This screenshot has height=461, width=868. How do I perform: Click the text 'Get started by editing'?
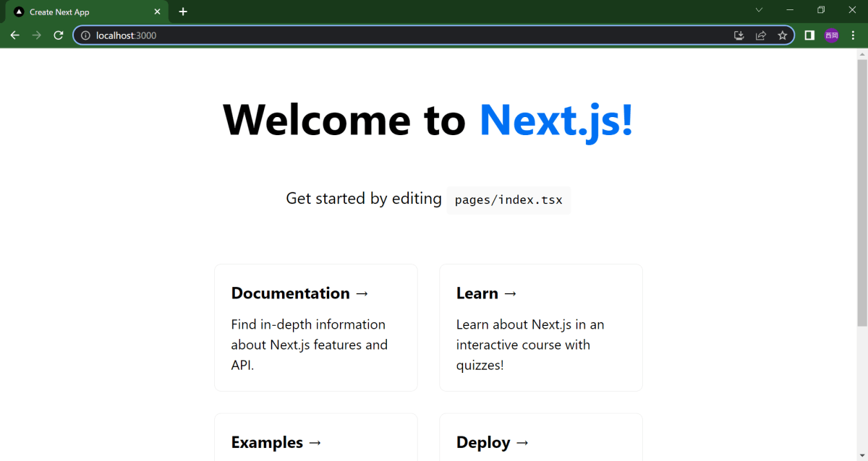[x=364, y=199]
